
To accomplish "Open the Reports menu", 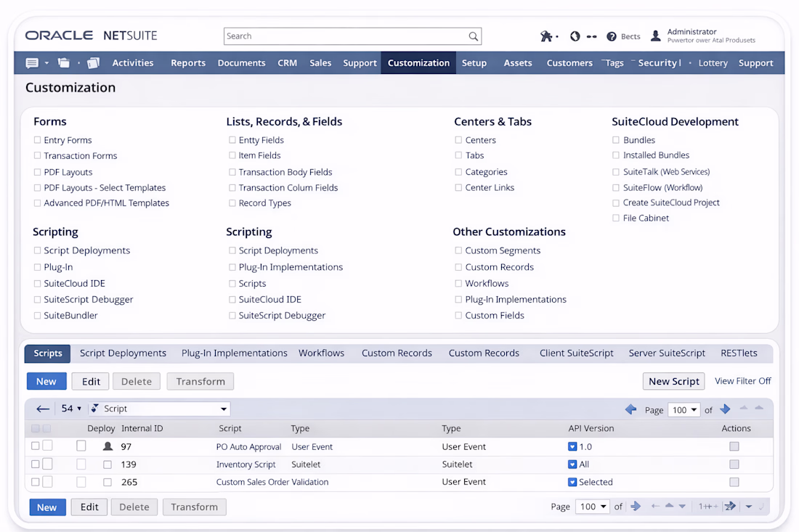I will tap(188, 62).
